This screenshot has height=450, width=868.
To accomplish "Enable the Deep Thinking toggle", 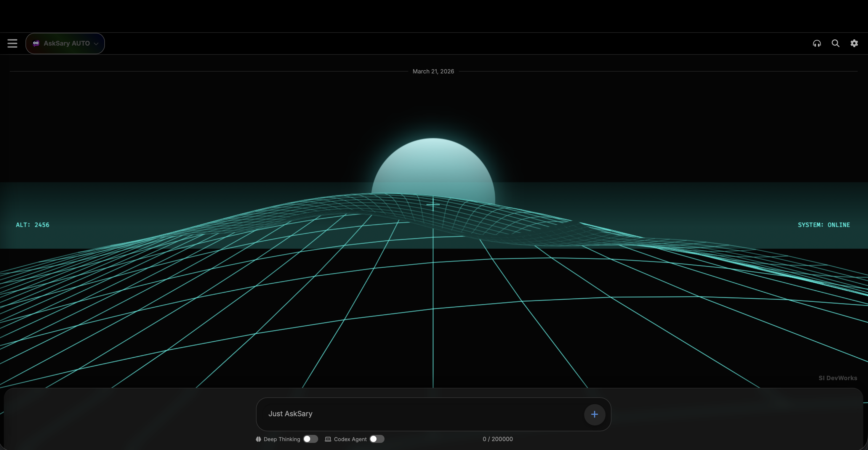I will pyautogui.click(x=310, y=439).
